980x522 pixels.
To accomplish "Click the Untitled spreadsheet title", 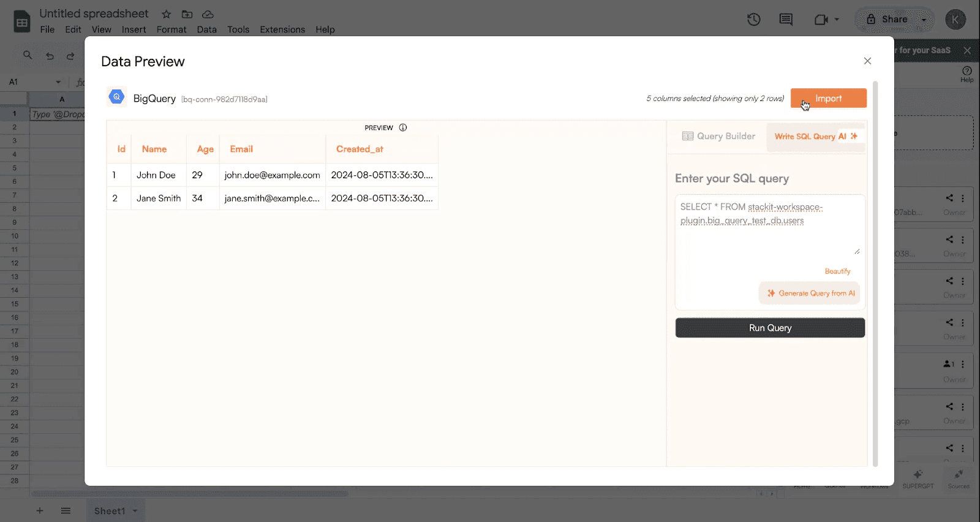I will [x=94, y=13].
